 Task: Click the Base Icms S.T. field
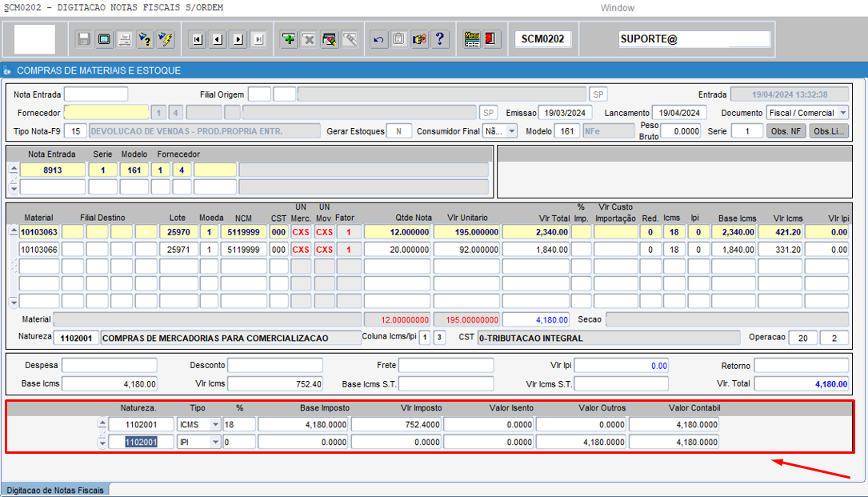point(446,383)
